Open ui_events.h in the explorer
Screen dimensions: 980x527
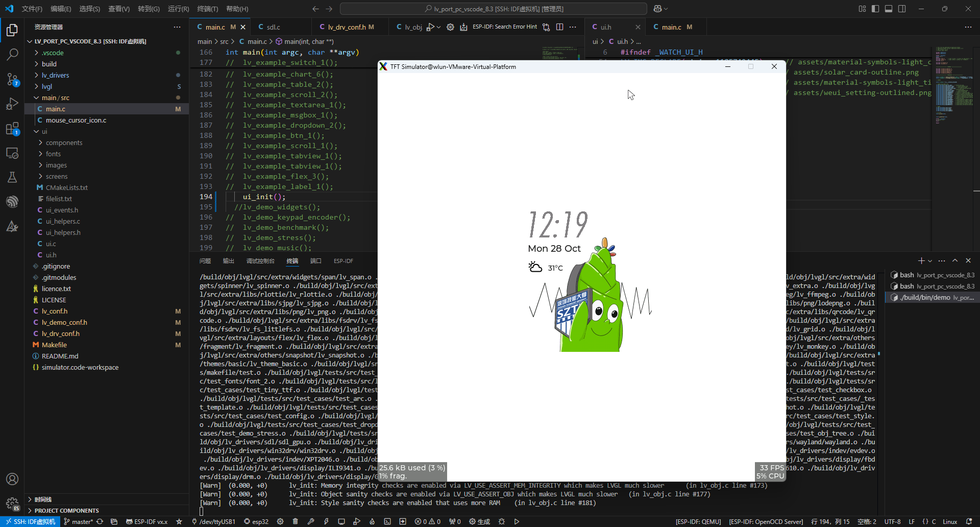coord(107,210)
